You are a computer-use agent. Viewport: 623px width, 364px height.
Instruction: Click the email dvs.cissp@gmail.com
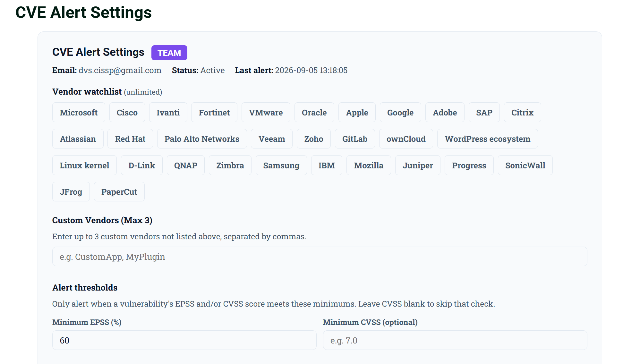point(120,70)
